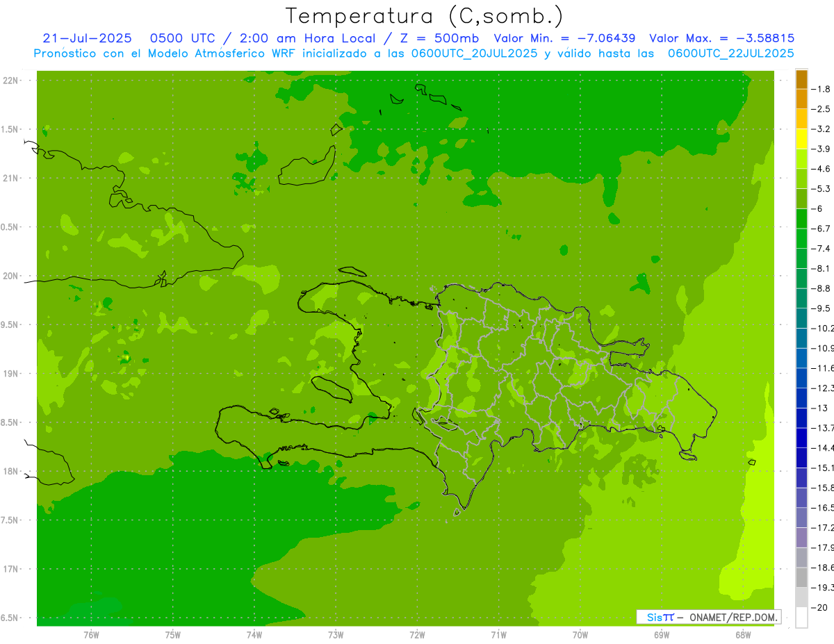Click the brown legend swatch above -1.8

[x=801, y=80]
